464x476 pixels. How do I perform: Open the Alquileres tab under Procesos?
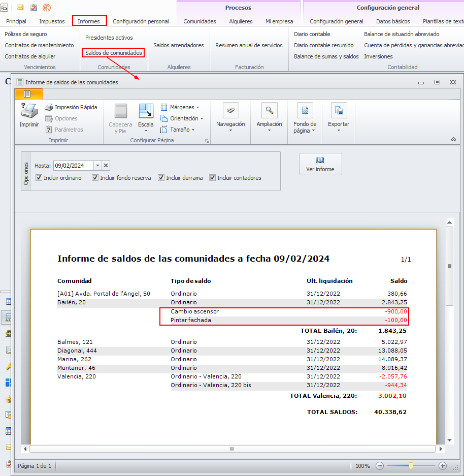[x=241, y=21]
